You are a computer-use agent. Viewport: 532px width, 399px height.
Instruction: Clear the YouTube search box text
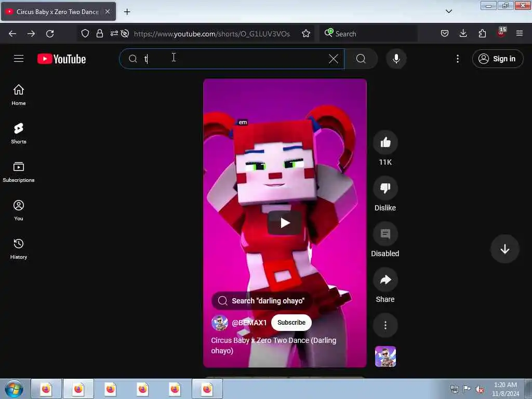[x=333, y=59]
